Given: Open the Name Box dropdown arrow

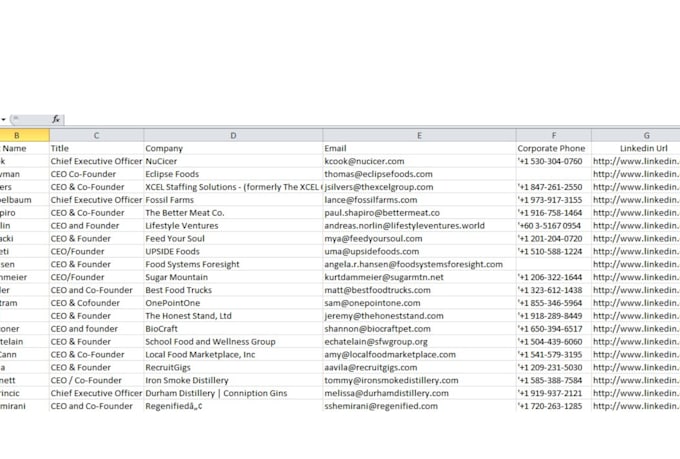Looking at the screenshot, I should [x=3, y=119].
